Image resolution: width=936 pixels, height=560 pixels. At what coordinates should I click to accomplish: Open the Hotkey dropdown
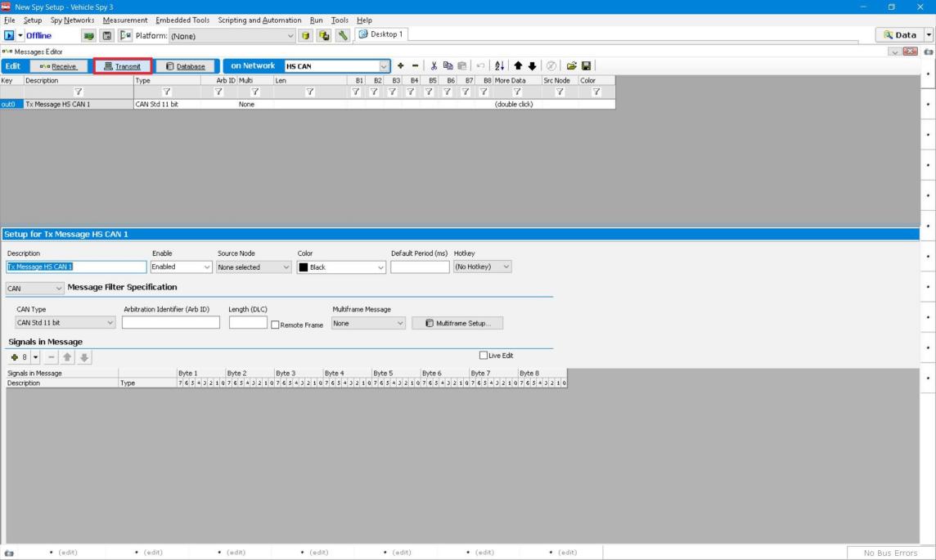tap(506, 267)
